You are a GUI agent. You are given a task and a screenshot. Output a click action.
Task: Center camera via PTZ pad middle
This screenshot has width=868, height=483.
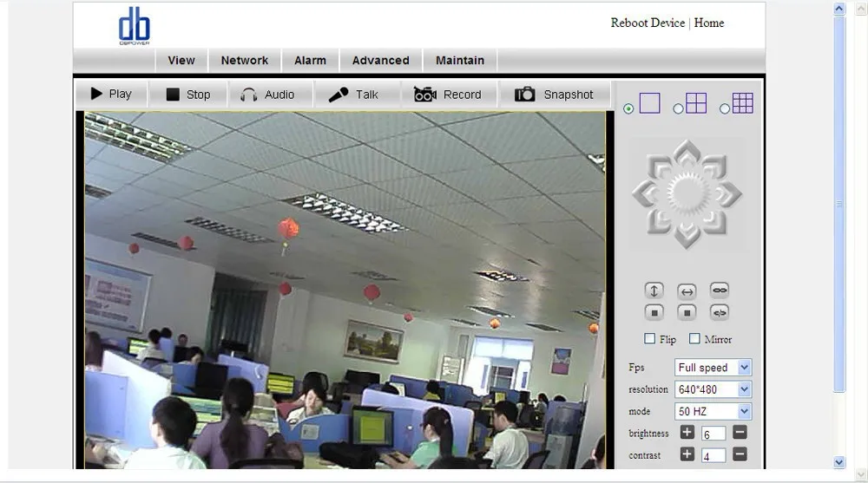687,193
